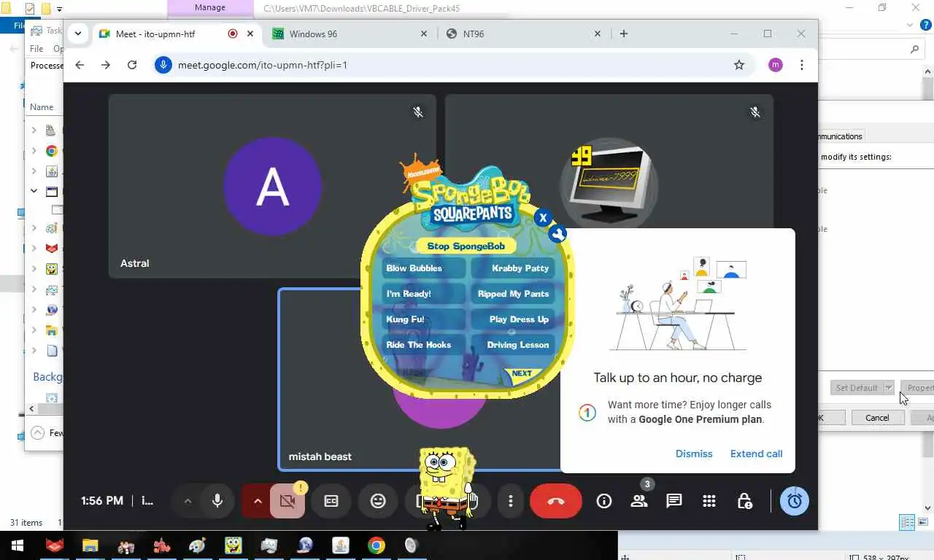Open Windows Start menu
Screen dimensions: 934x560
17,545
